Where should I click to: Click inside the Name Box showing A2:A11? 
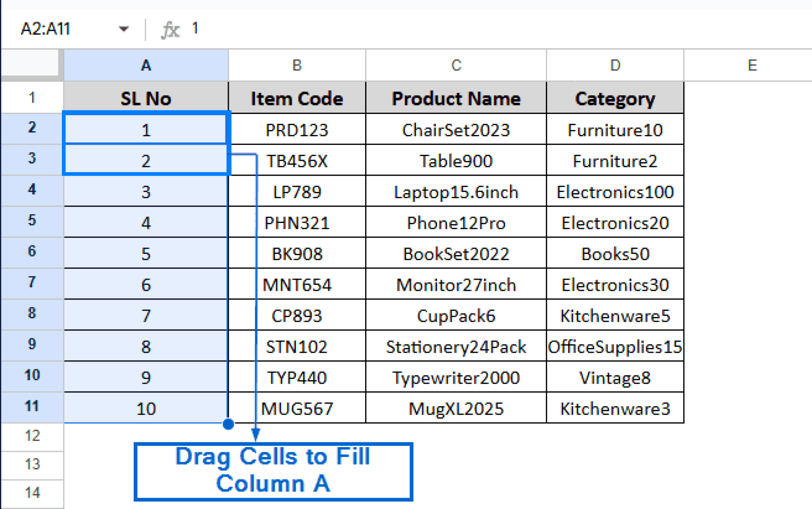click(x=56, y=28)
